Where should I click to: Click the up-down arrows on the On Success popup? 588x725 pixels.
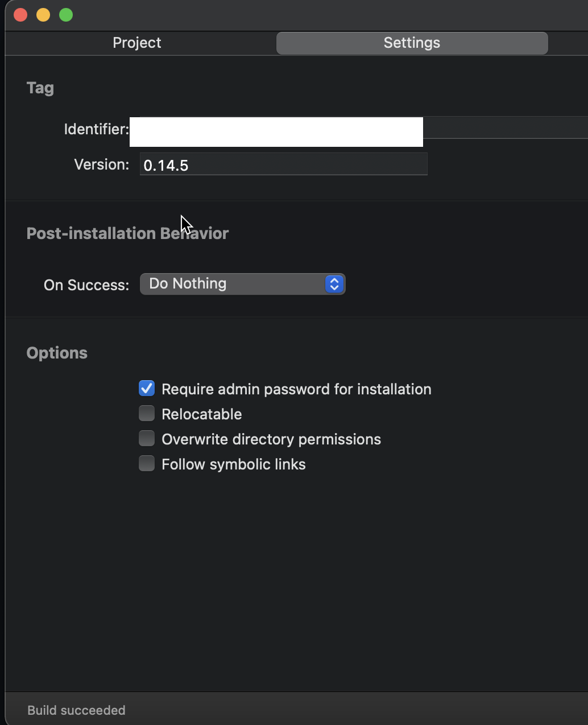pyautogui.click(x=334, y=284)
